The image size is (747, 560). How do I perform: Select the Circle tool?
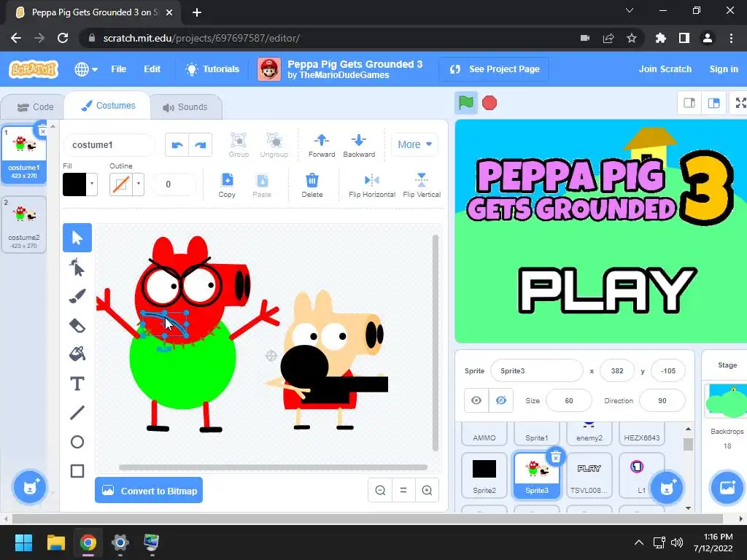point(77,442)
